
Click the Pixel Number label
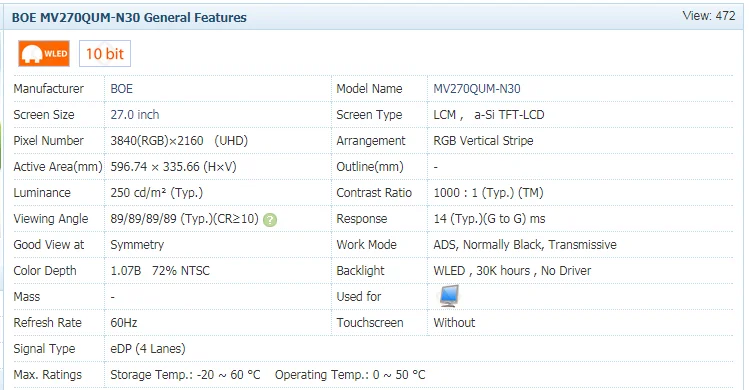[x=49, y=141]
